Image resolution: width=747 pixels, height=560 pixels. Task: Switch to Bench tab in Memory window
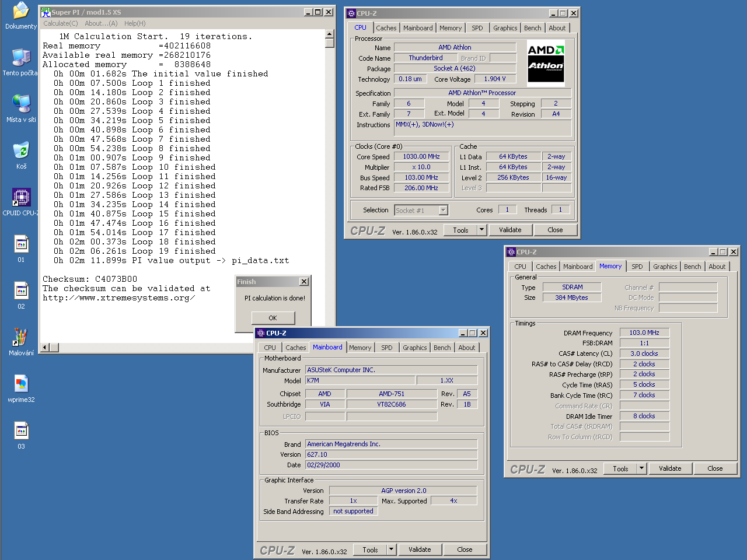[692, 267]
